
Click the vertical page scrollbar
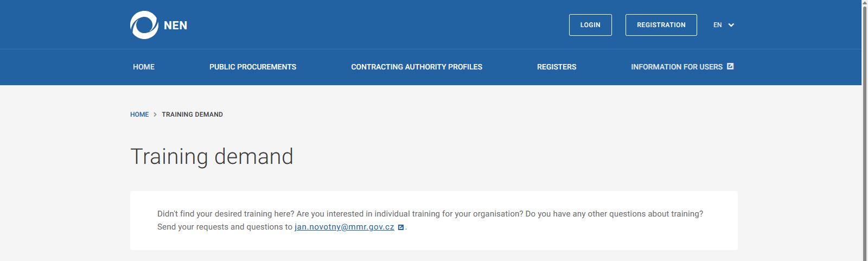coord(865,130)
